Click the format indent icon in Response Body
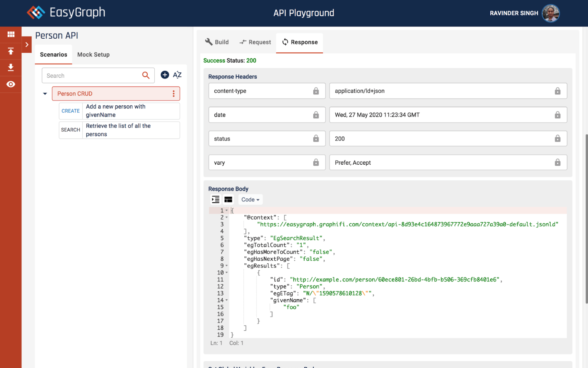This screenshot has width=588, height=368. (x=216, y=200)
